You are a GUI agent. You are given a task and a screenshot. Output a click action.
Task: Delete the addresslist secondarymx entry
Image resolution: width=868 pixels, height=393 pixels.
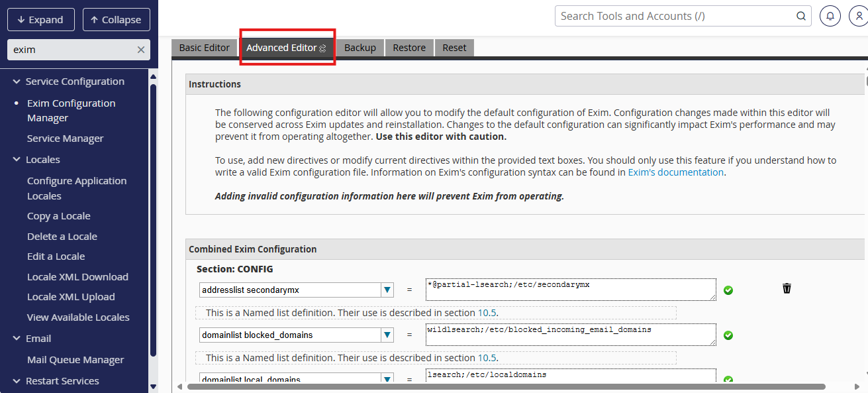pyautogui.click(x=787, y=288)
